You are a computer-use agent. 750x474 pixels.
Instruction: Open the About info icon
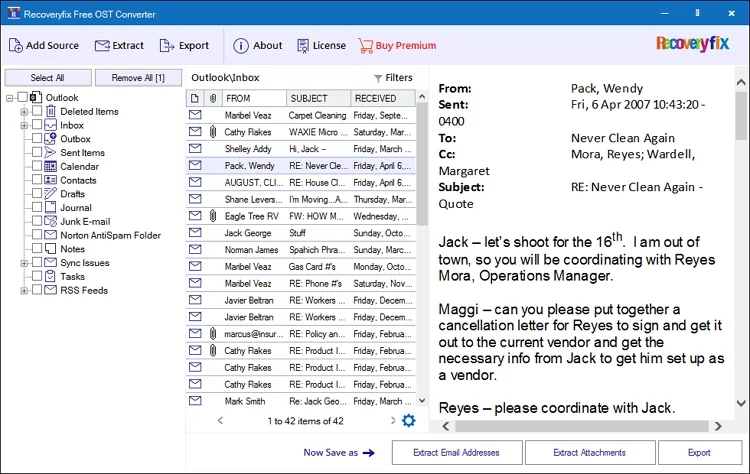pyautogui.click(x=241, y=46)
